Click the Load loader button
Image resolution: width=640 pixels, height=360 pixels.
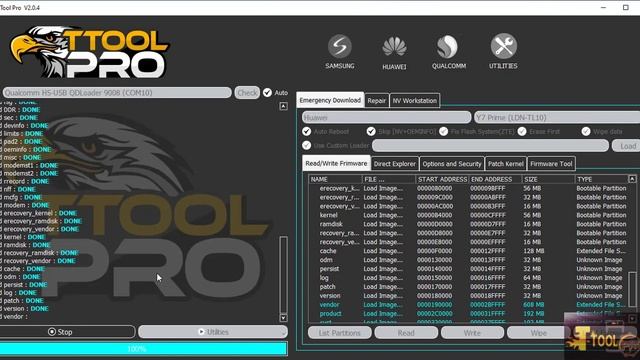coord(627,146)
